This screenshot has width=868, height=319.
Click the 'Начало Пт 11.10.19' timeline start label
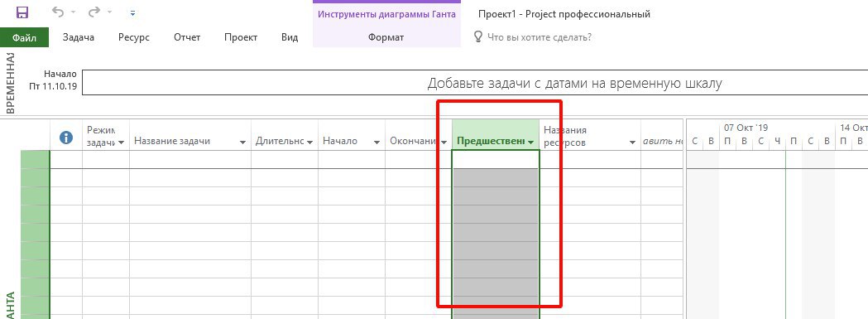click(53, 81)
